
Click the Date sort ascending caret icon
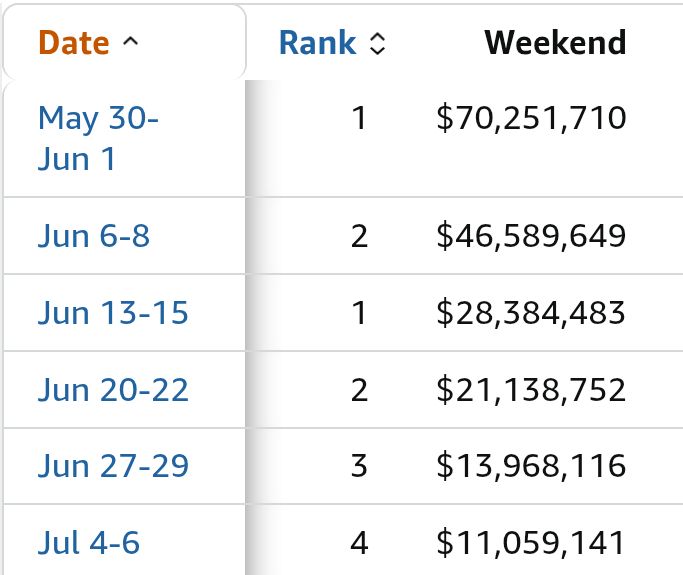click(x=131, y=42)
